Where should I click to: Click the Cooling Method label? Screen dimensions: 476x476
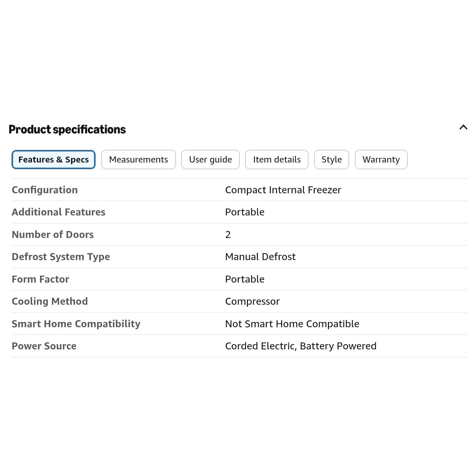[x=50, y=301]
